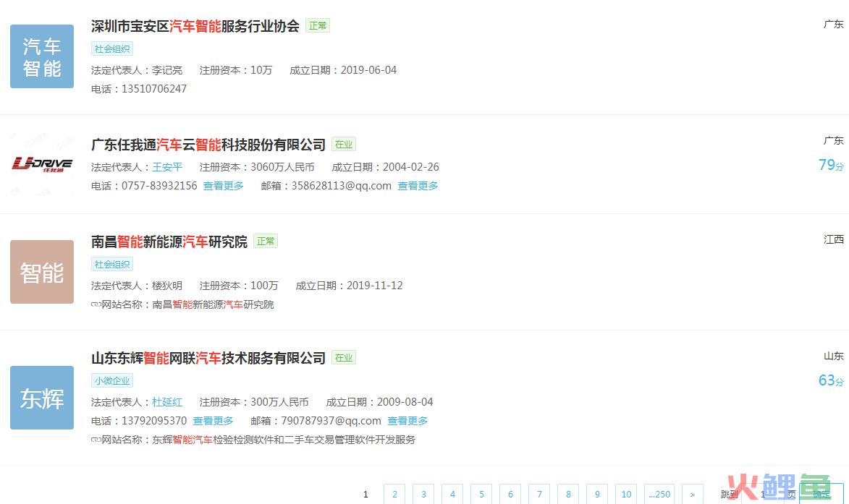The width and height of the screenshot is (849, 504).
Task: Click 成立日期：2019-06-04 text
Action: pos(343,70)
